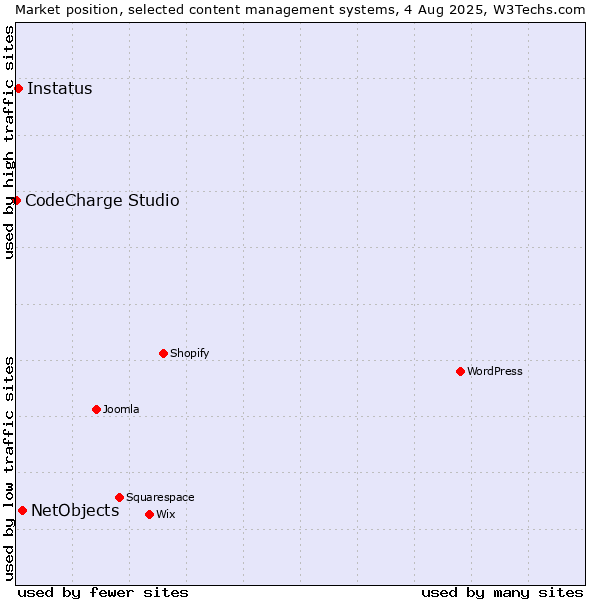The height and width of the screenshot is (600, 600).
Task: Click the Squarespace label text
Action: [160, 497]
